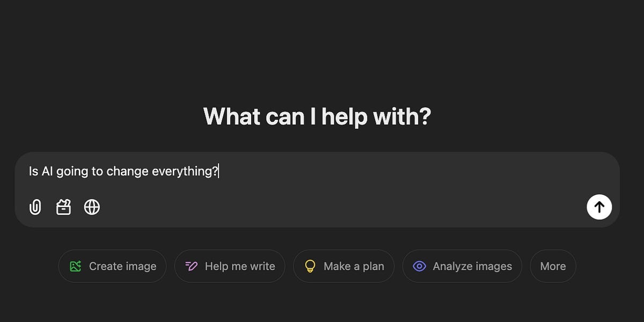Toggle web search with the globe icon
This screenshot has width=644, height=322.
92,207
